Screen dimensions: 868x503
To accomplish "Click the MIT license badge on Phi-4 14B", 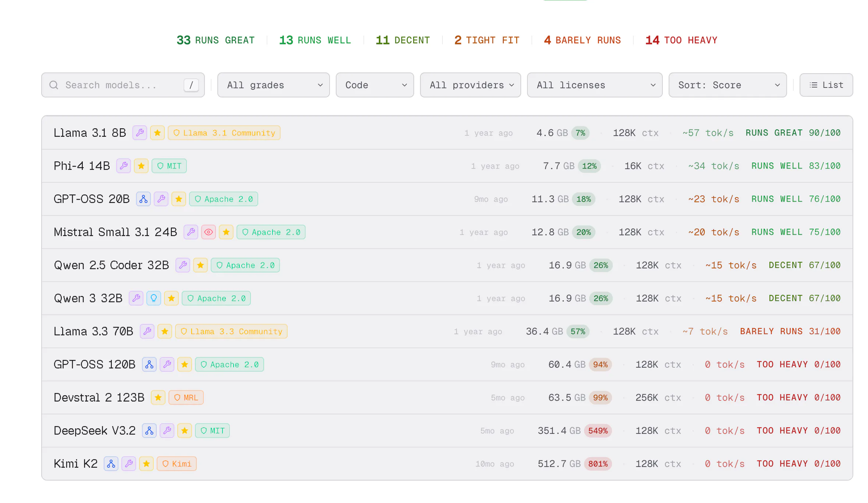I will pyautogui.click(x=169, y=166).
